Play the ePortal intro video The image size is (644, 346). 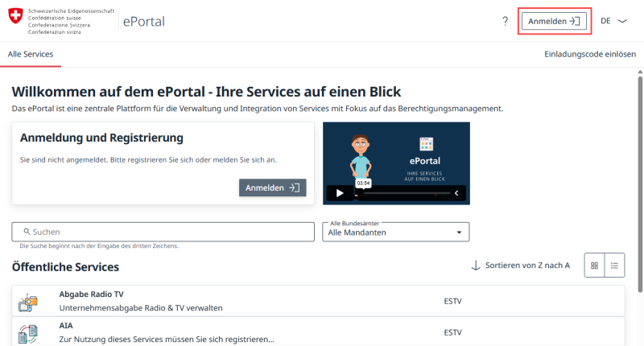coord(340,193)
